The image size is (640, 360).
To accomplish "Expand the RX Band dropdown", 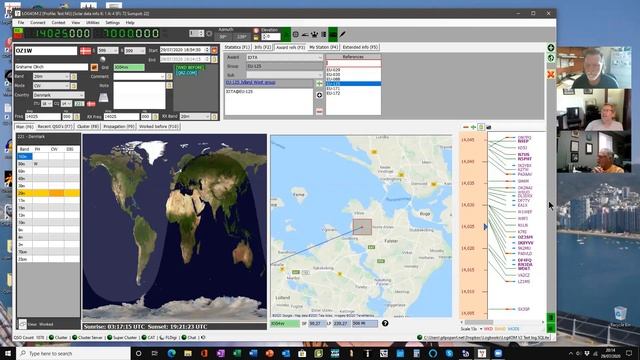I will [207, 117].
